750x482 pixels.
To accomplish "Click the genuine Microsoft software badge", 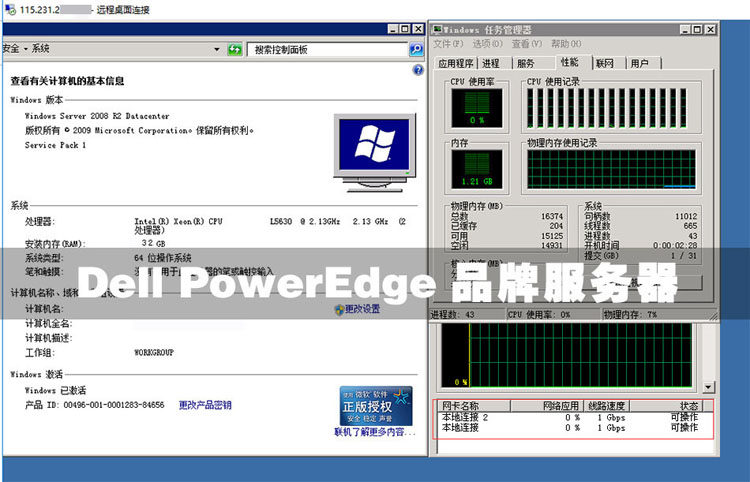I will (x=376, y=406).
